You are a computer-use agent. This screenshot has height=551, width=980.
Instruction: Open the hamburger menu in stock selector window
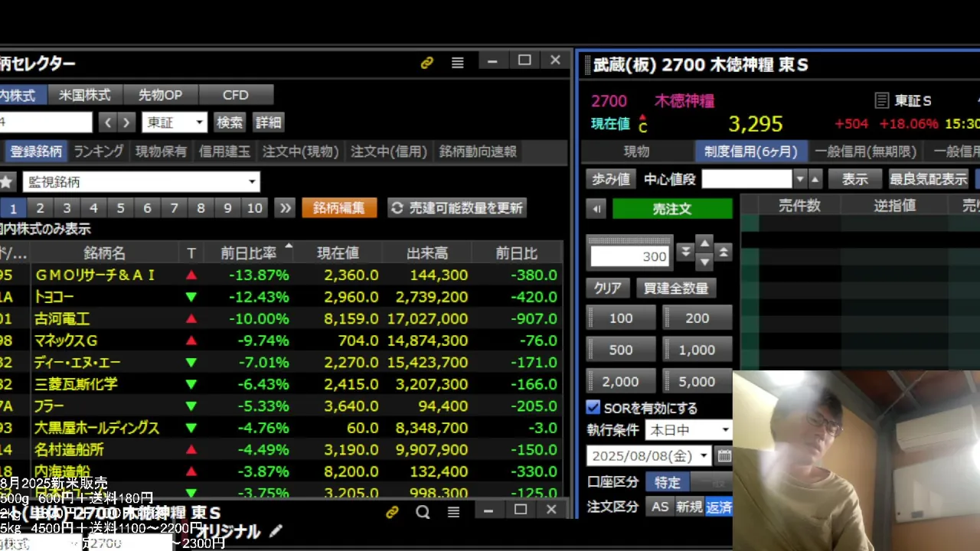point(458,63)
